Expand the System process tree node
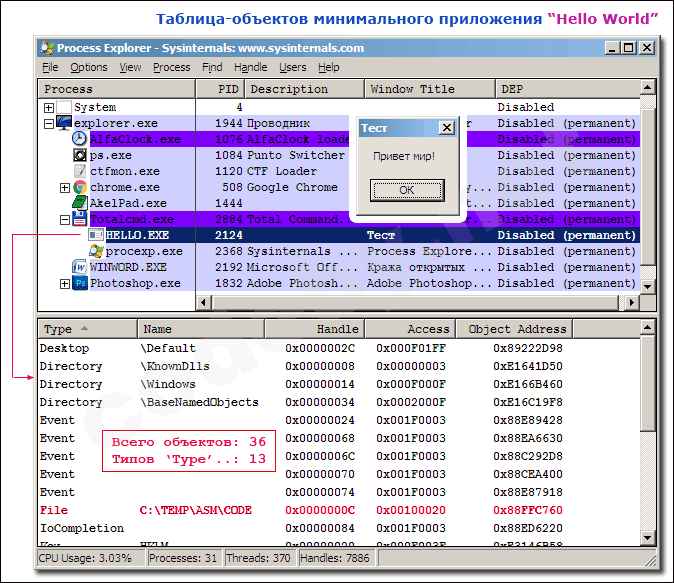 (49, 108)
